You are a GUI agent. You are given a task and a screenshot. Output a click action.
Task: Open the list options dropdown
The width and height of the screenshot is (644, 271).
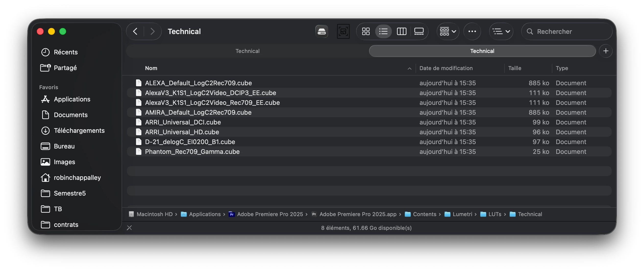[501, 32]
